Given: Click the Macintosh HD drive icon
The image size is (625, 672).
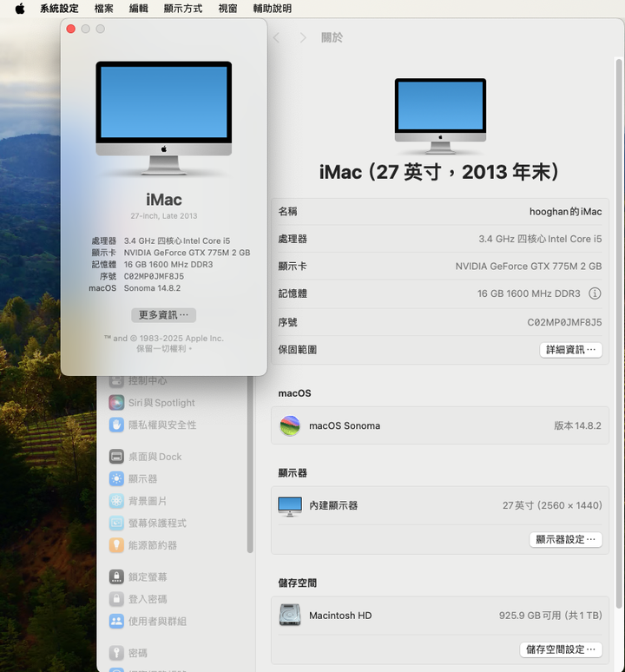Looking at the screenshot, I should click(290, 616).
